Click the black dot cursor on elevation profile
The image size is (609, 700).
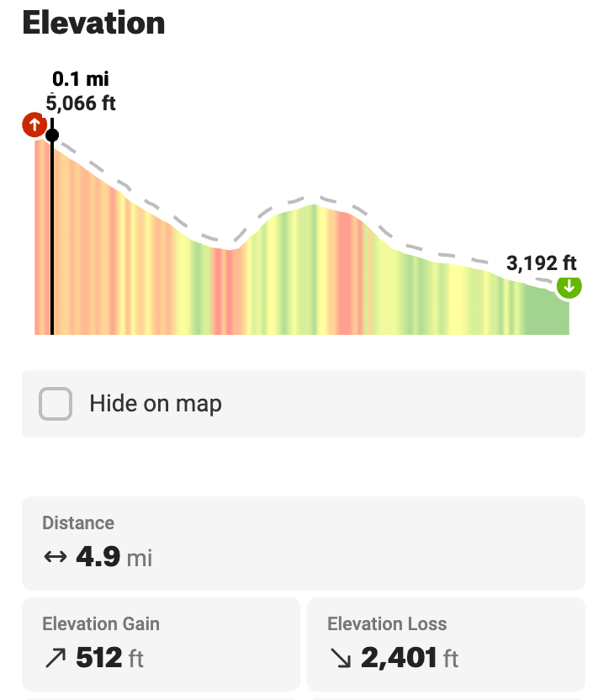click(52, 135)
